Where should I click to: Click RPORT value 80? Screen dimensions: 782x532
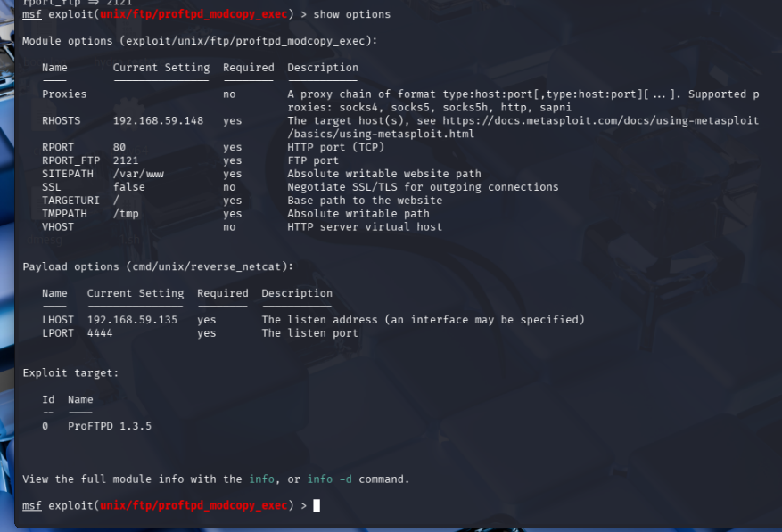[119, 147]
